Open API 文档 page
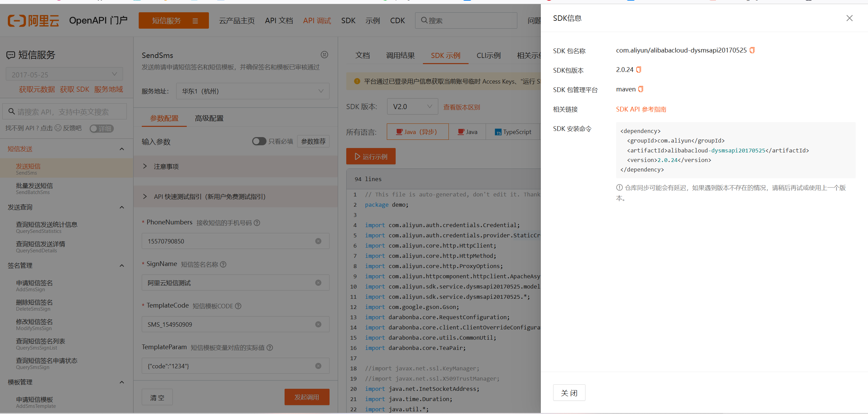 (279, 21)
